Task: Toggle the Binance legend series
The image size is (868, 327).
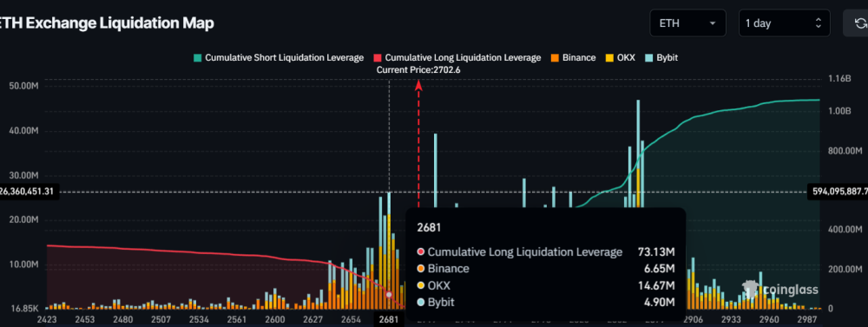Action: (x=574, y=57)
